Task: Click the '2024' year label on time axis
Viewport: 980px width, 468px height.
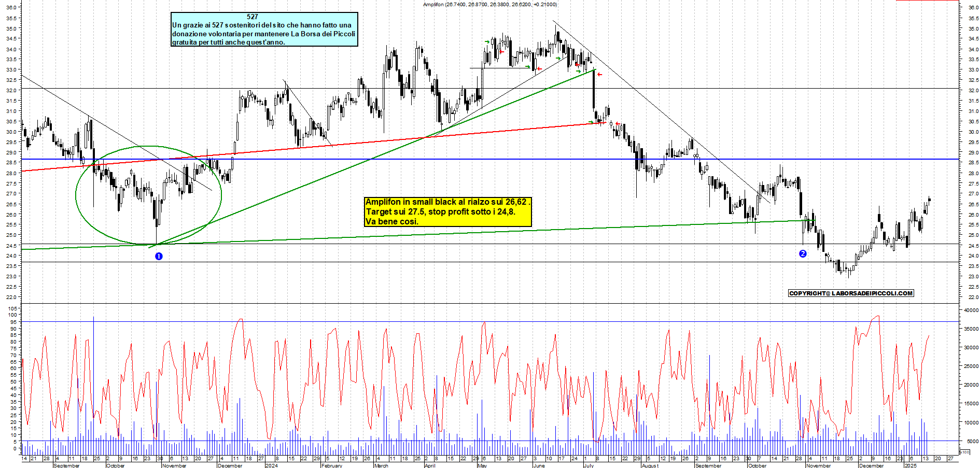Action: 271,465
